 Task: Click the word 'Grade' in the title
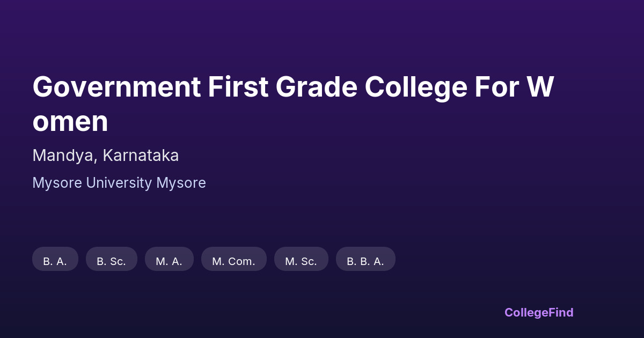(x=317, y=87)
